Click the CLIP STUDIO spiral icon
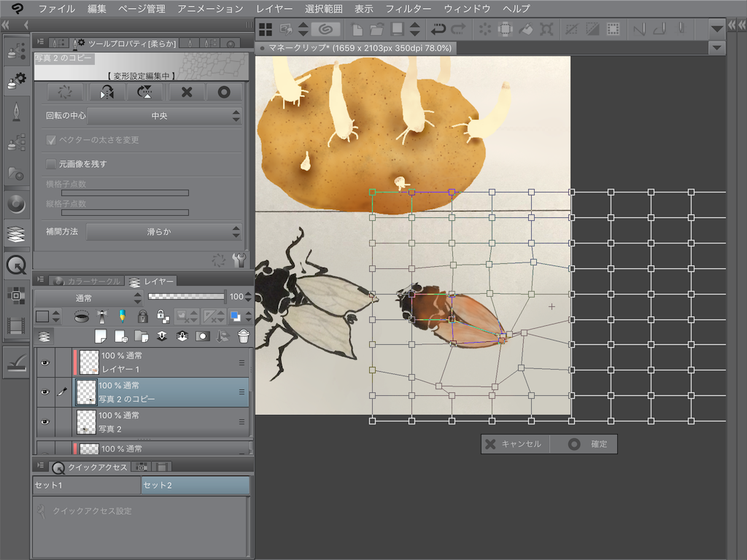Viewport: 747px width, 560px height. (x=326, y=29)
